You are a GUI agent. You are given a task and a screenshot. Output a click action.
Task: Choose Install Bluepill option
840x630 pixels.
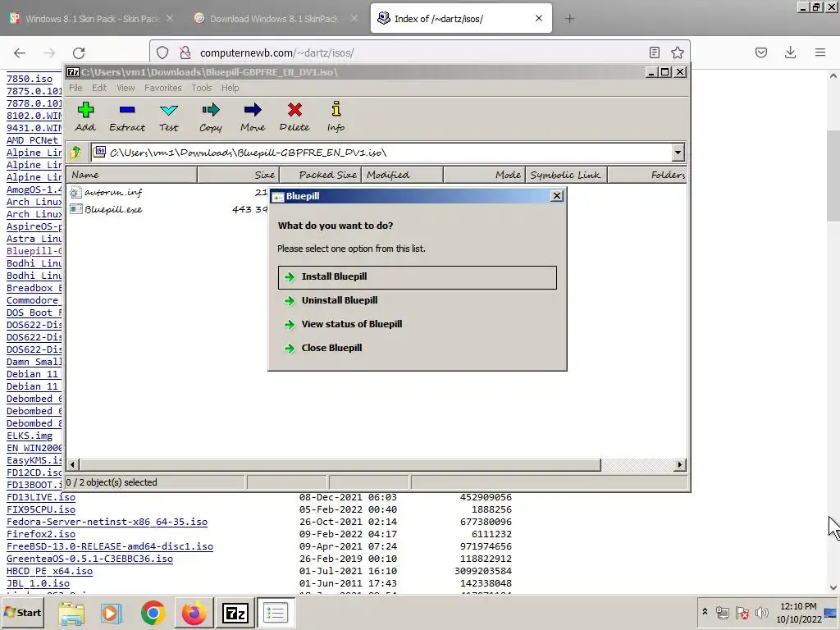pos(418,277)
